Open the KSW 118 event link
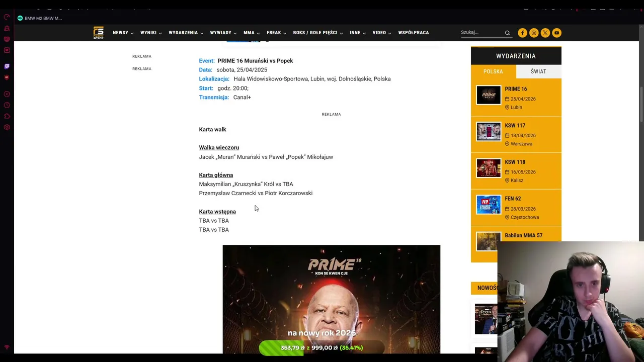The width and height of the screenshot is (644, 362). [515, 162]
